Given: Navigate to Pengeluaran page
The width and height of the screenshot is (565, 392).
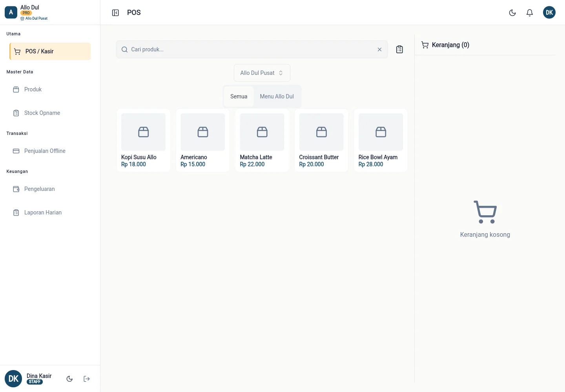Looking at the screenshot, I should point(50,189).
